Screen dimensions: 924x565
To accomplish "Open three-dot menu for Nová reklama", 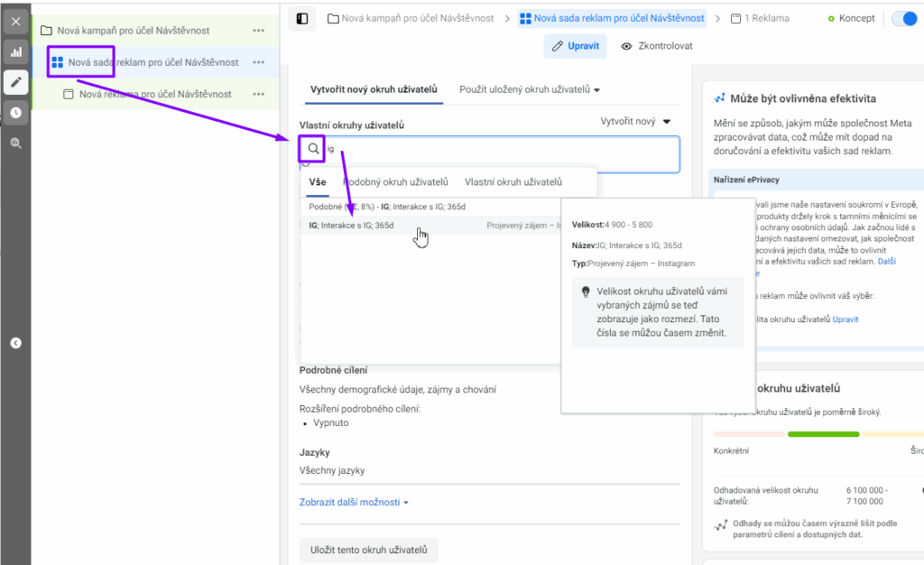I will (x=259, y=94).
